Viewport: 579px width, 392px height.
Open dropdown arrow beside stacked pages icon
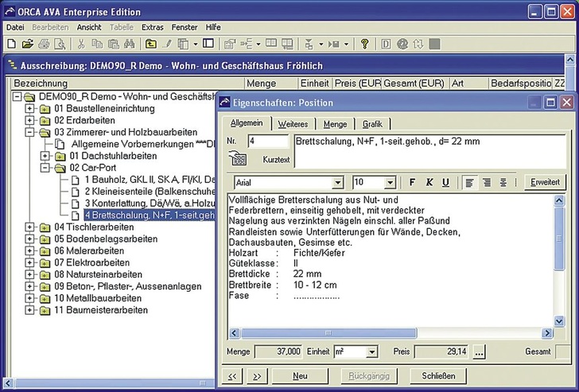point(196,44)
